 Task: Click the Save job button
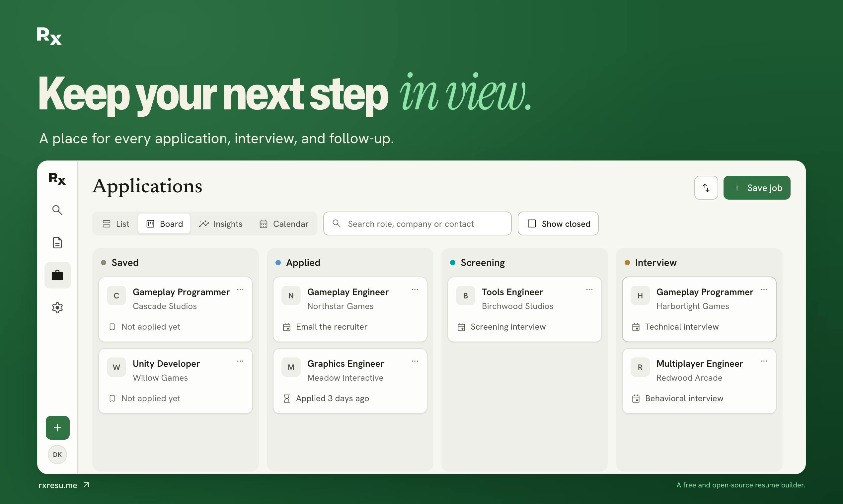tap(757, 187)
